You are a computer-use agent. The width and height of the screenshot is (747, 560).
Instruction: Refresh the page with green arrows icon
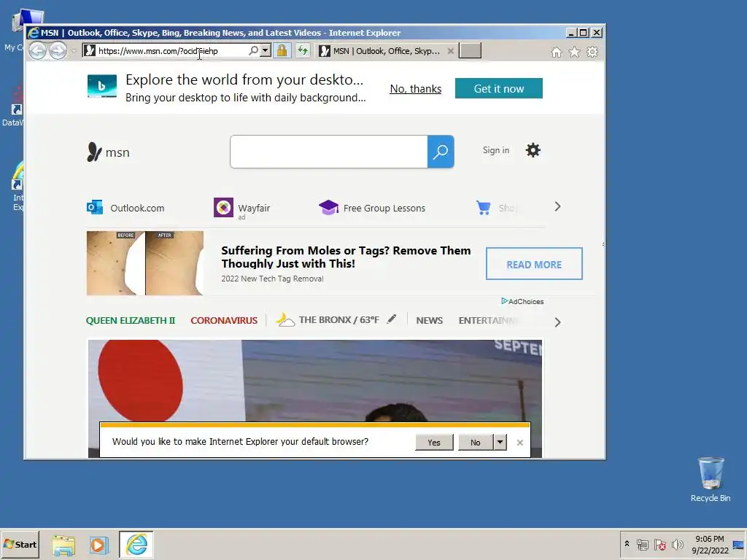[303, 50]
